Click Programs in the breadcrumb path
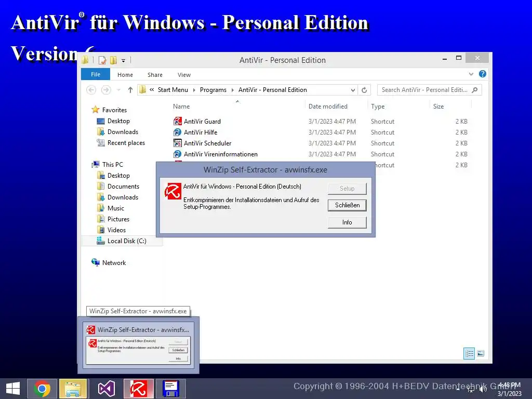Viewport: 532px width, 399px height. pyautogui.click(x=213, y=90)
